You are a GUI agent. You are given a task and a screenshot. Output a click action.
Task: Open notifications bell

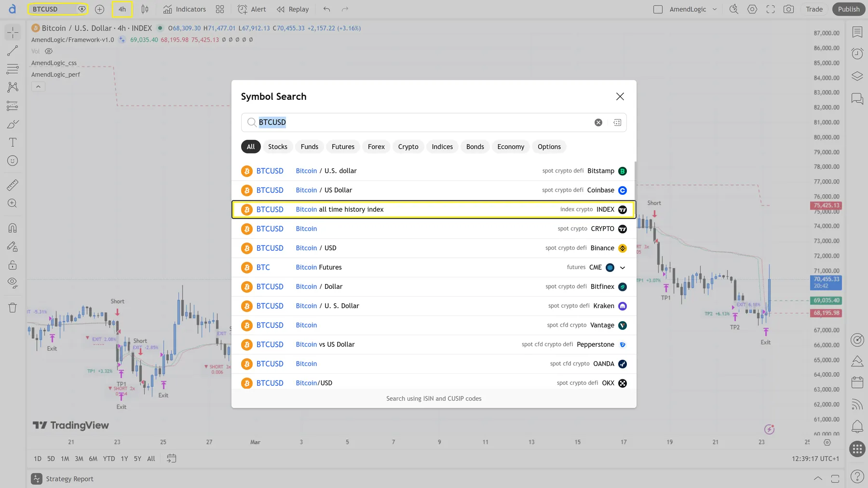tap(857, 426)
